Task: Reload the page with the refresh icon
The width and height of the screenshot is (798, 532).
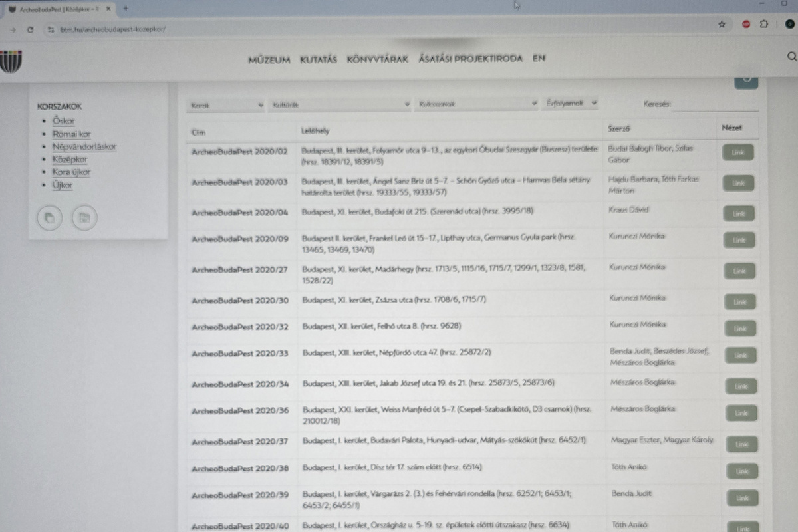Action: click(30, 29)
